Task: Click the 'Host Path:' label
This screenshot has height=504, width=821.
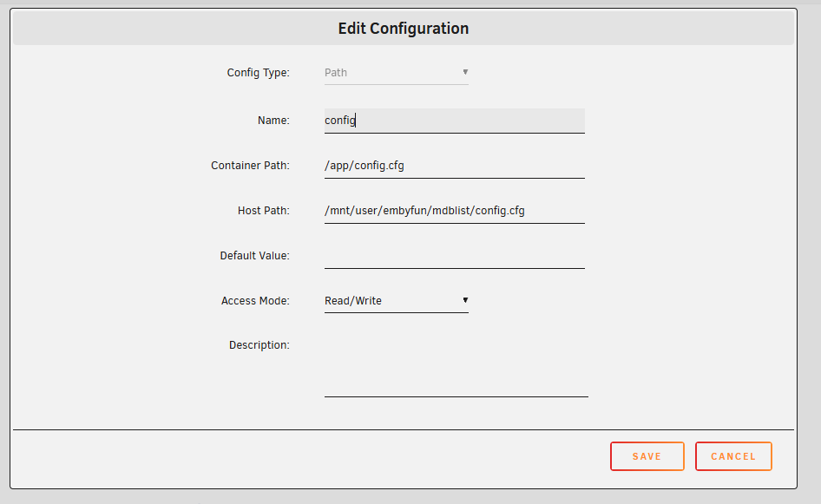Action: (x=263, y=211)
